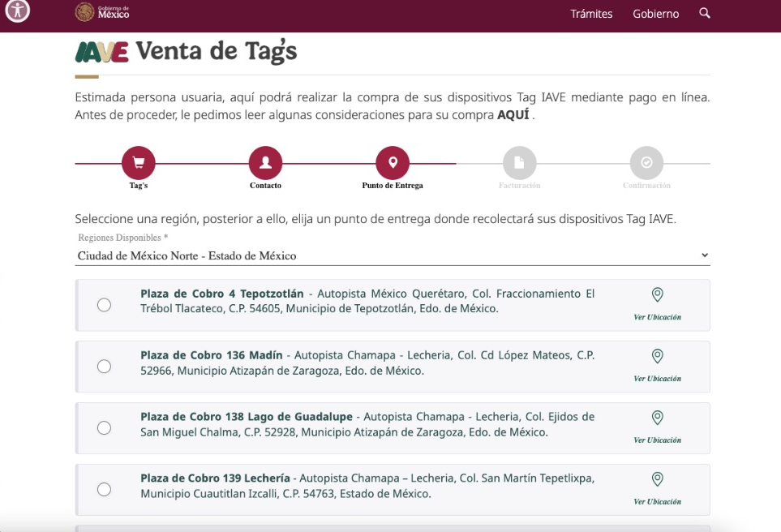Open Ver Ubicación for Tepotzotlán

click(x=658, y=317)
